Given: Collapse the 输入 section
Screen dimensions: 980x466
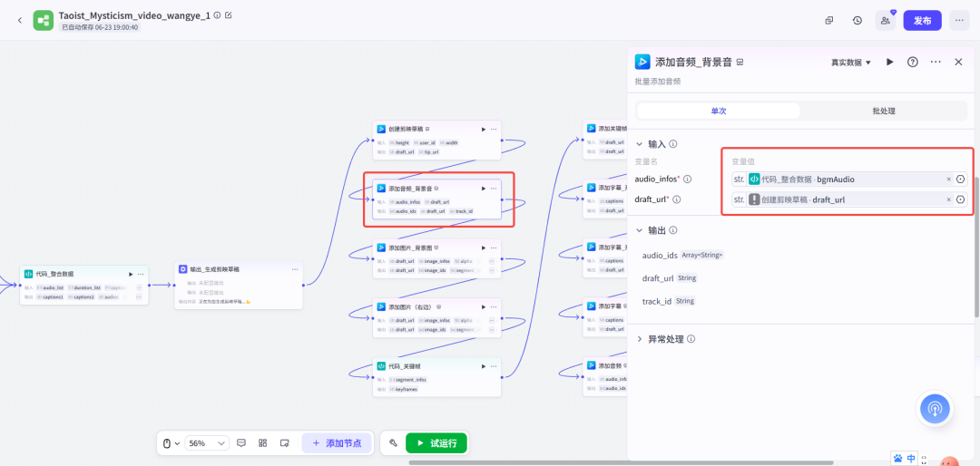Looking at the screenshot, I should coord(639,143).
